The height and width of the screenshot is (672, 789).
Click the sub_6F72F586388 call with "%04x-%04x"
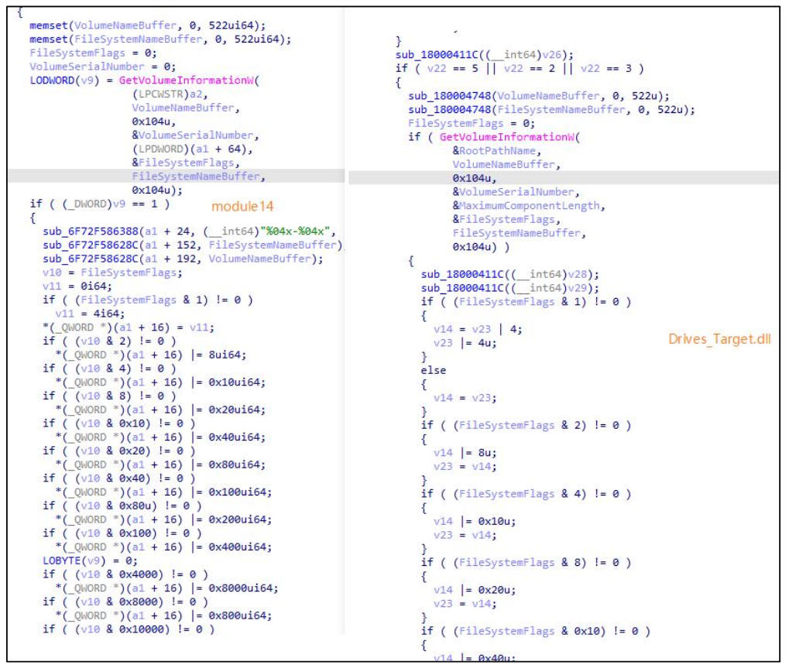(x=189, y=231)
